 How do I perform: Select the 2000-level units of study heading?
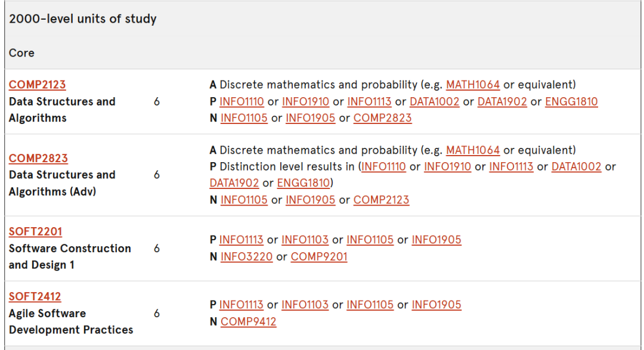(83, 19)
